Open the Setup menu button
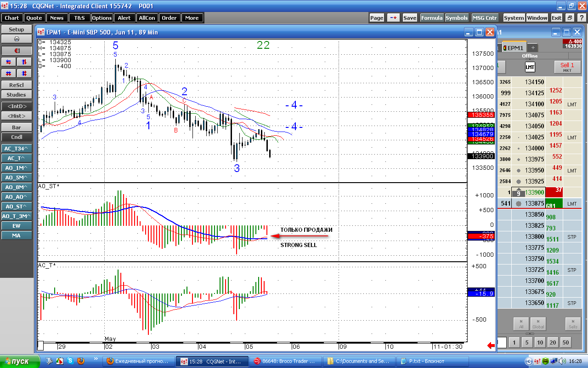The height and width of the screenshot is (368, 588). point(17,29)
